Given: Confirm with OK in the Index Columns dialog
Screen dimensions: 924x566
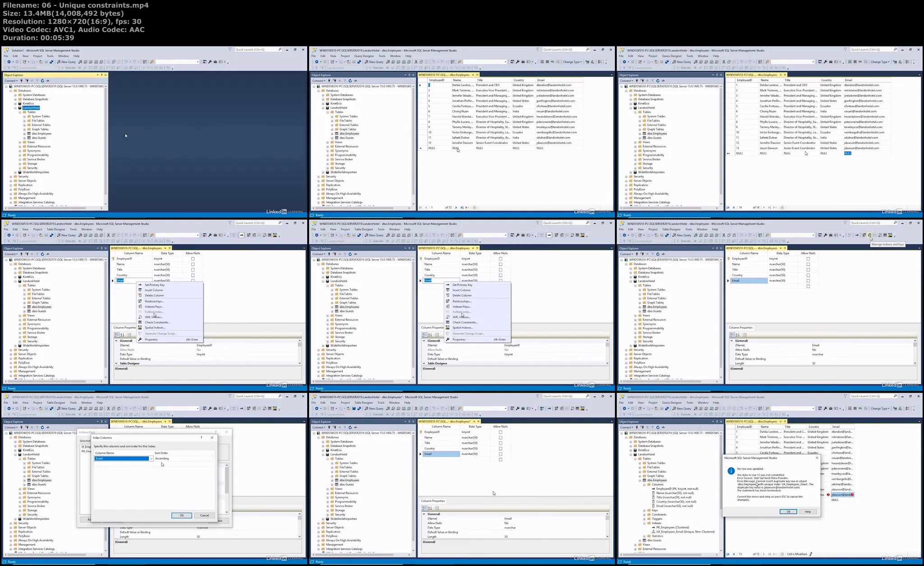Looking at the screenshot, I should coord(181,515).
